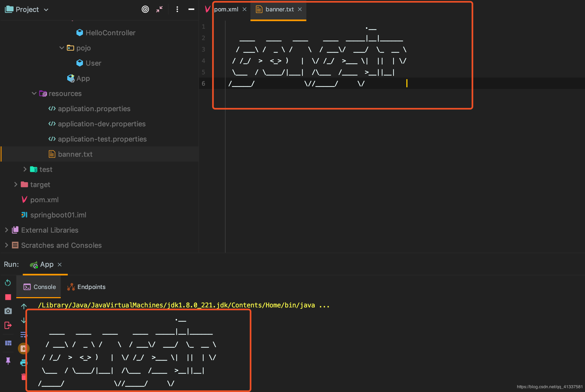This screenshot has width=585, height=392.
Task: Toggle soft-wrap in console output
Action: click(x=24, y=335)
